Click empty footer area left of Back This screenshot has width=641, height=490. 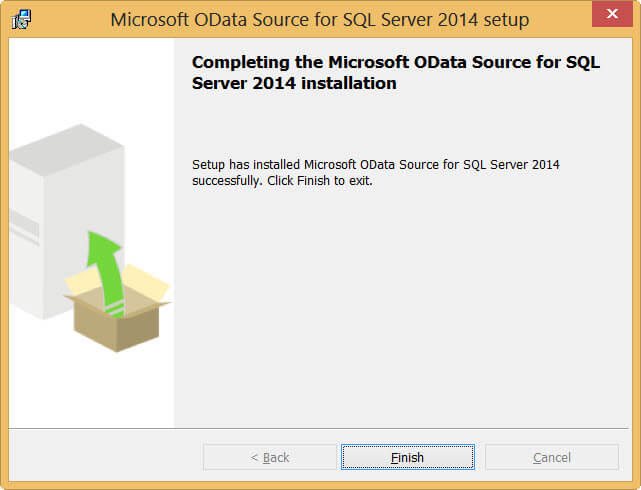pos(100,457)
